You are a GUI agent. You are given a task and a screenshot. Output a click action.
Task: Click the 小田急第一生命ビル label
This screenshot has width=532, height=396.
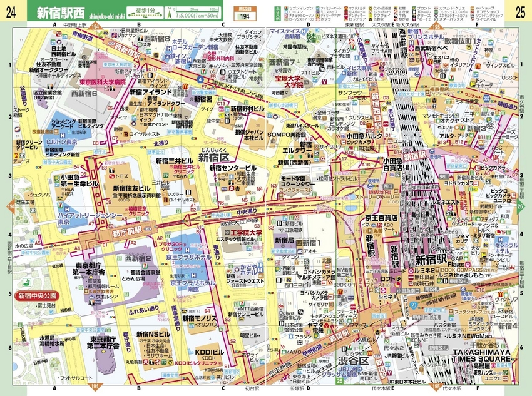pyautogui.click(x=79, y=180)
